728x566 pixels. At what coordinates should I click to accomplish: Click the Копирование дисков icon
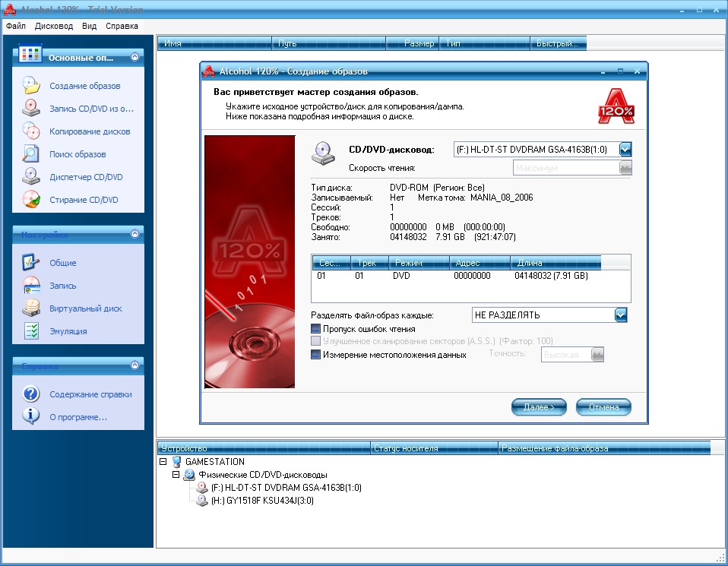click(31, 131)
